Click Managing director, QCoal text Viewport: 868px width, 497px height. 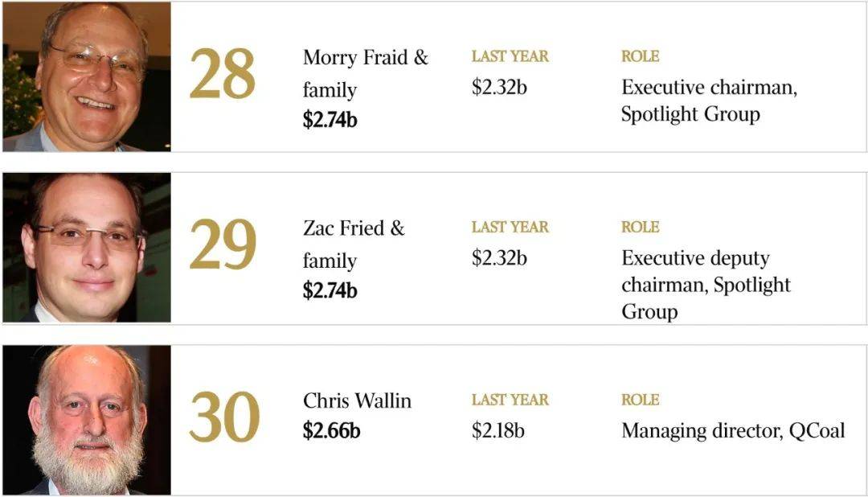(x=733, y=431)
